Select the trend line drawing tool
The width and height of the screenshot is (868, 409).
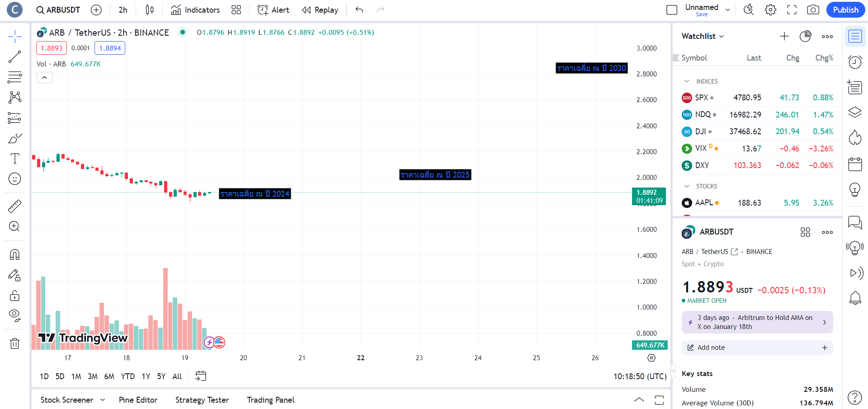(14, 57)
